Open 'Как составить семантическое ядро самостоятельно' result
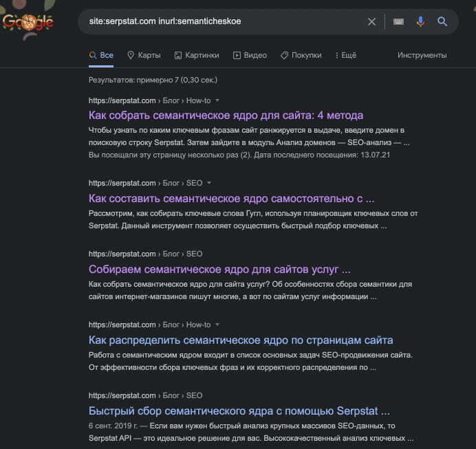 (231, 199)
